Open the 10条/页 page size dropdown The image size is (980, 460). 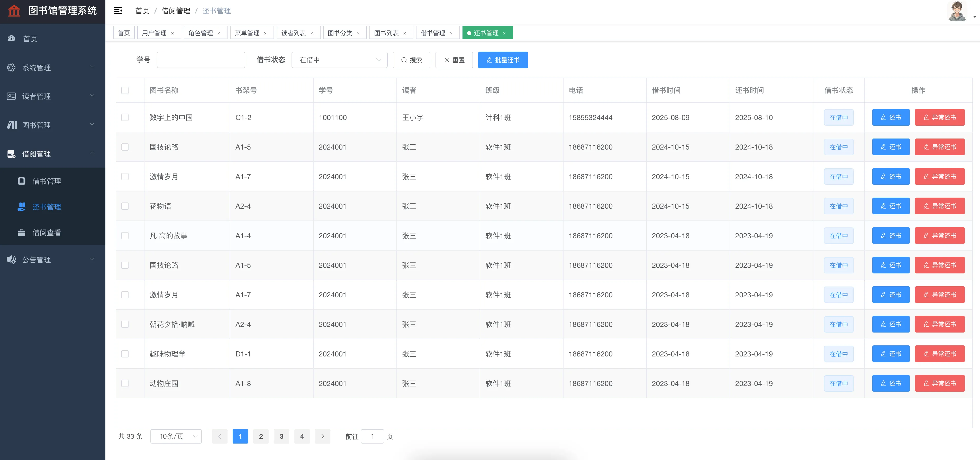click(x=176, y=436)
